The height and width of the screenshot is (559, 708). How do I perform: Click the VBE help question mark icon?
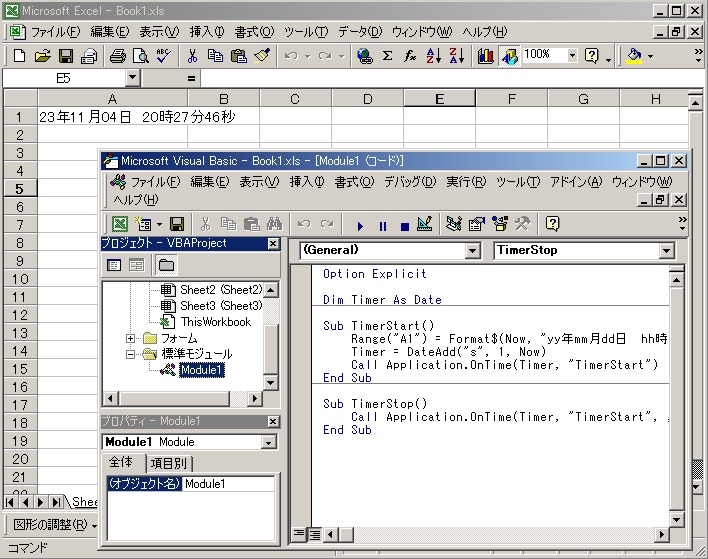[553, 224]
